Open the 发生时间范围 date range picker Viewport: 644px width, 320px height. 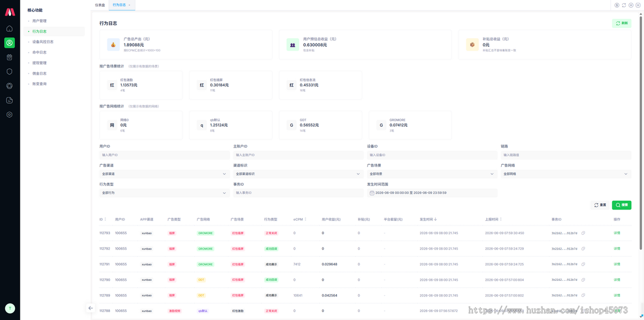click(x=432, y=193)
